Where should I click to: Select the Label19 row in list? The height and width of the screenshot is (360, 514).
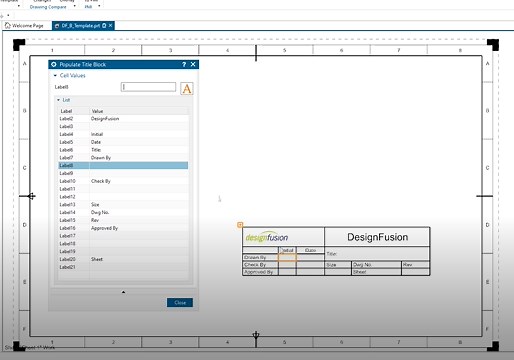(123, 251)
